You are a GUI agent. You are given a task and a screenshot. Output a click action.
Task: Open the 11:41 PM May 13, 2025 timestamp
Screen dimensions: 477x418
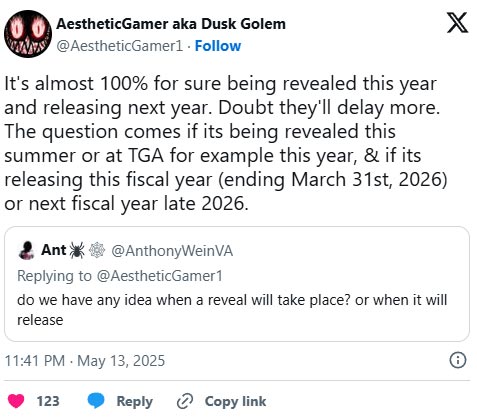pyautogui.click(x=85, y=361)
